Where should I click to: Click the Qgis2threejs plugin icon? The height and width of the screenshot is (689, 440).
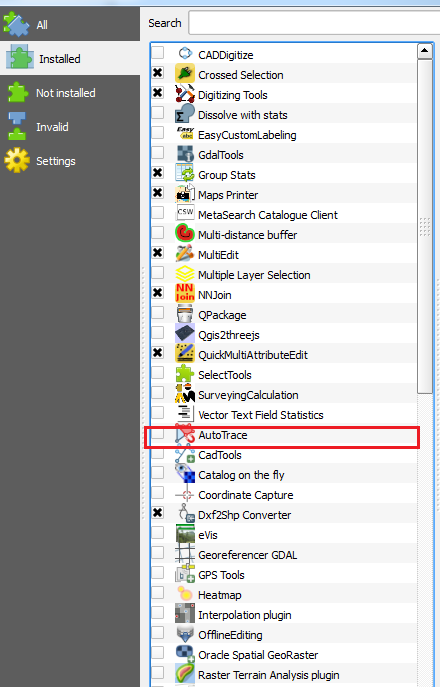tap(185, 333)
